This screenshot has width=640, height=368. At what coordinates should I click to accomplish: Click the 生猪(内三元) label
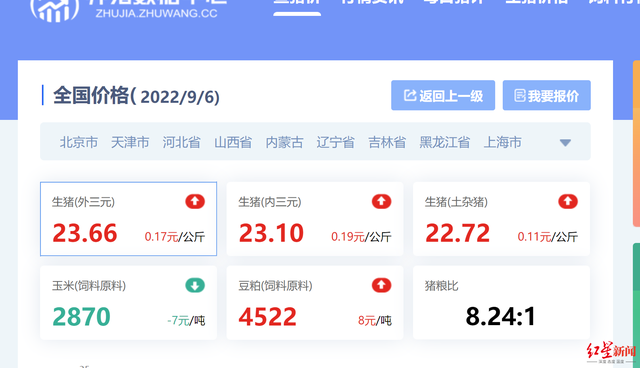point(270,202)
